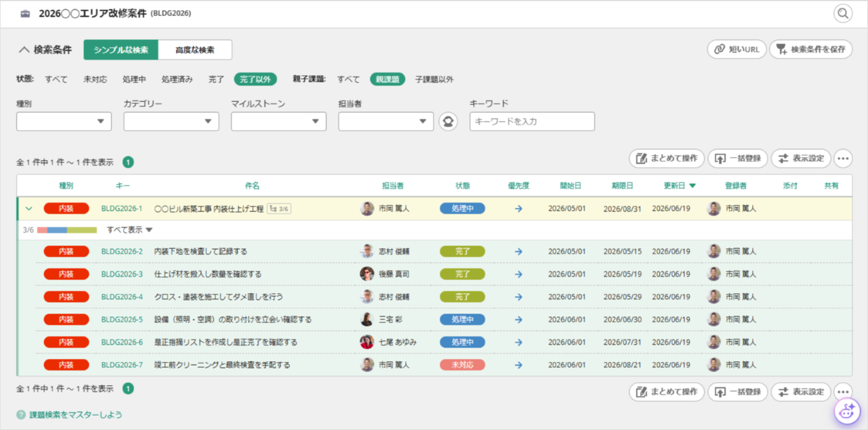Sort by 優先度 column header
This screenshot has height=430, width=868.
click(x=519, y=186)
